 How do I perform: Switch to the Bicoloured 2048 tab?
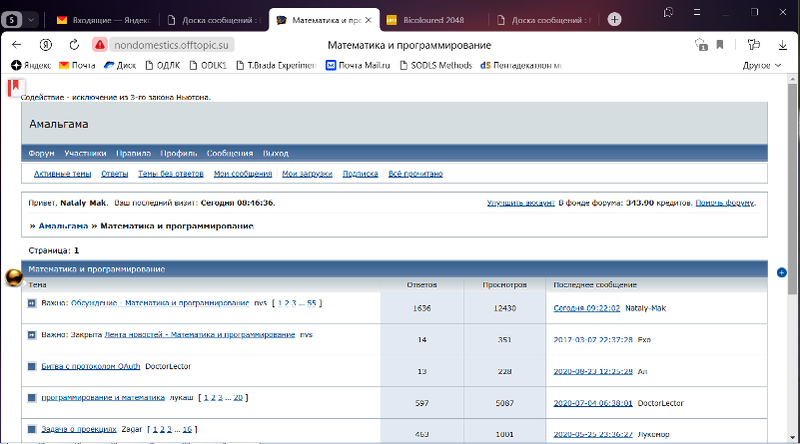[433, 20]
